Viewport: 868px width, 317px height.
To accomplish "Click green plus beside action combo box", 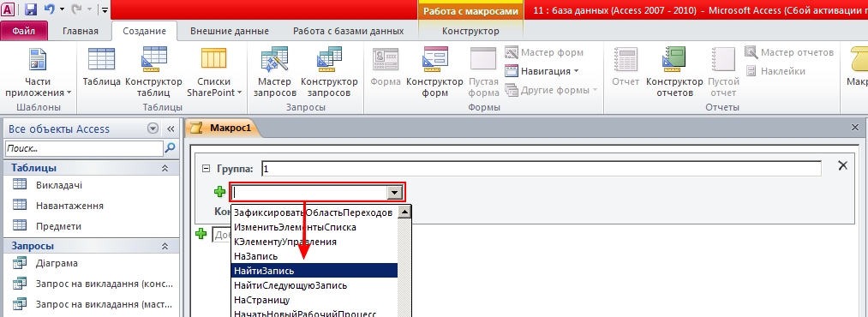I will (219, 192).
